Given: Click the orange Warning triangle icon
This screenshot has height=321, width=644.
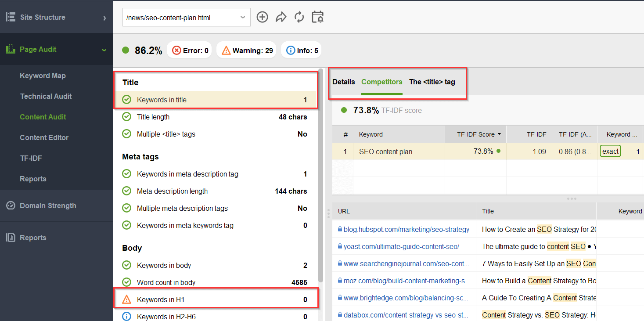Looking at the screenshot, I should click(226, 50).
